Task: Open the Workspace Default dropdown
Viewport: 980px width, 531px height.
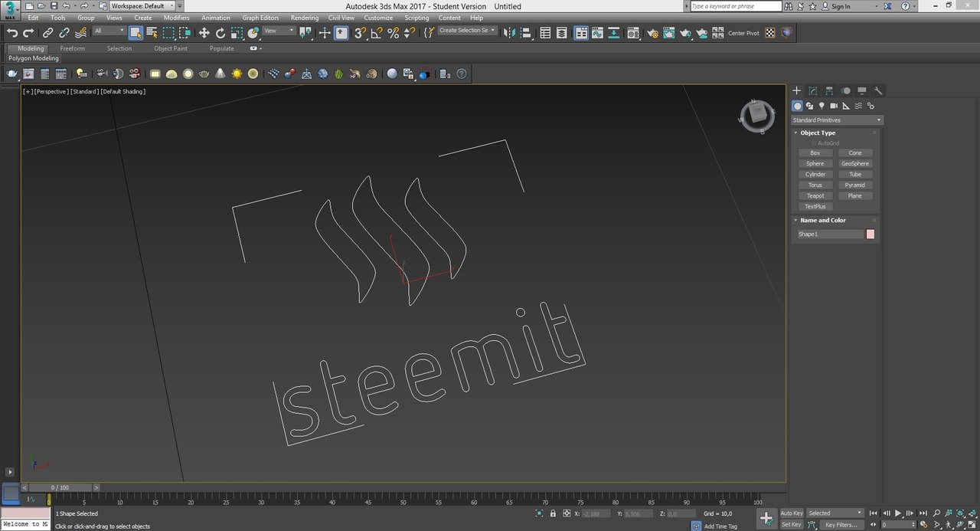Action: [x=142, y=6]
